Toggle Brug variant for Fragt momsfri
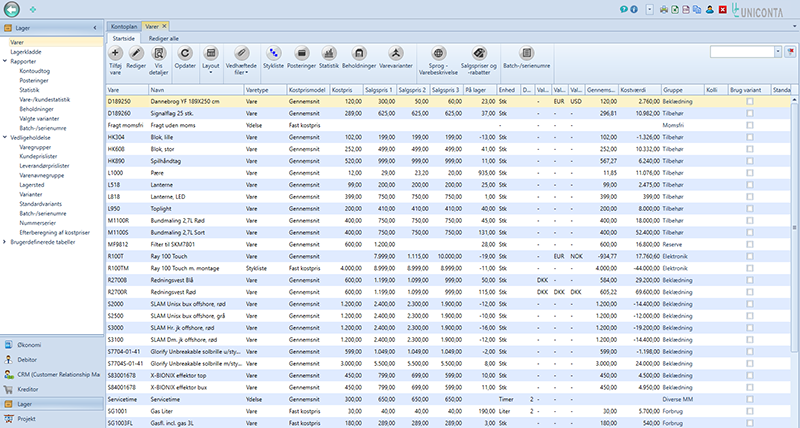Image resolution: width=800 pixels, height=428 pixels. click(x=749, y=125)
